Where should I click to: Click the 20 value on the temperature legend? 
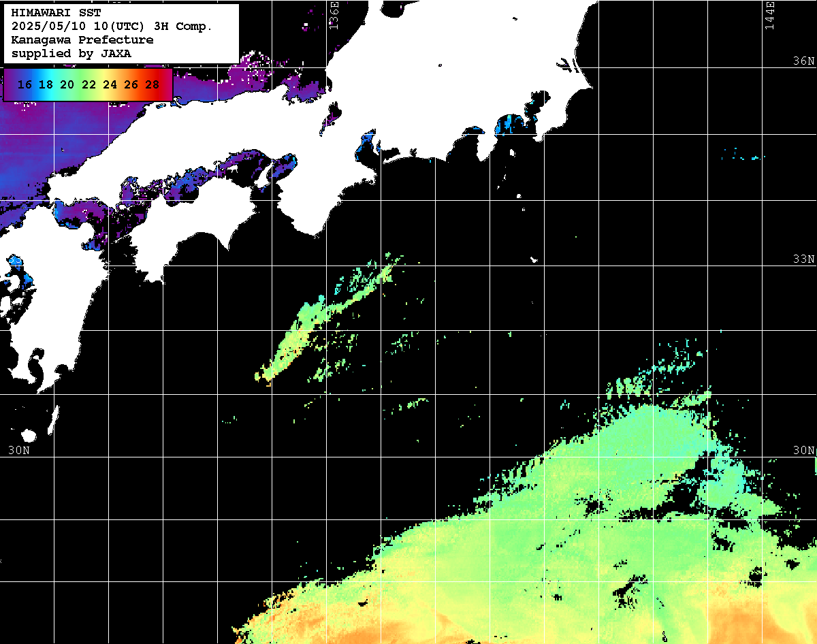click(67, 85)
